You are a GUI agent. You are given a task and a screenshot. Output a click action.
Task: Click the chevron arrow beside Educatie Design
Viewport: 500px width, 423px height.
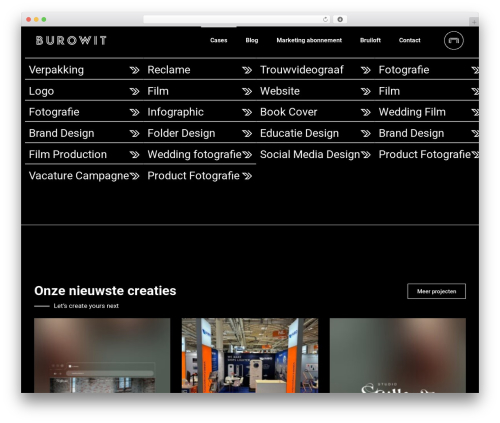point(366,134)
